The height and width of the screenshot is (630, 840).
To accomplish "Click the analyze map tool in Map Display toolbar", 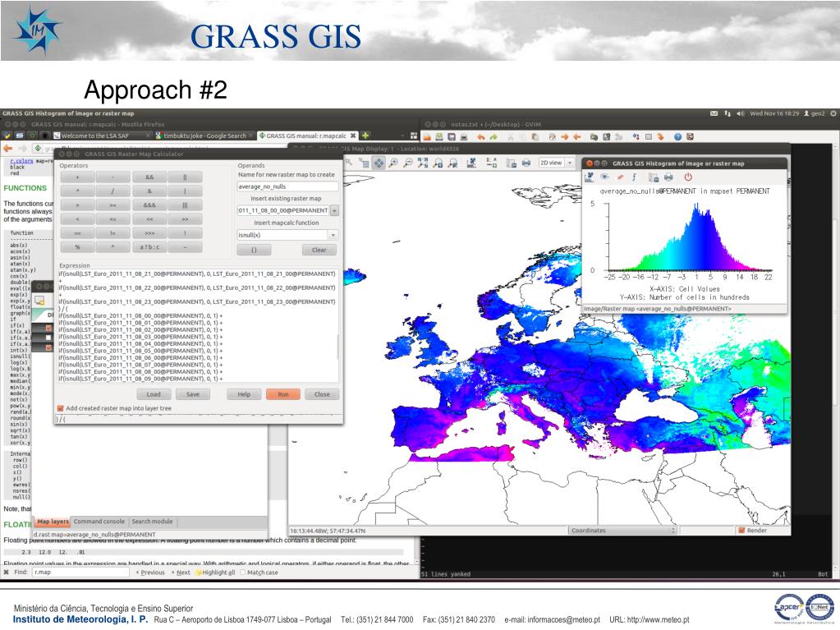I will tap(471, 163).
